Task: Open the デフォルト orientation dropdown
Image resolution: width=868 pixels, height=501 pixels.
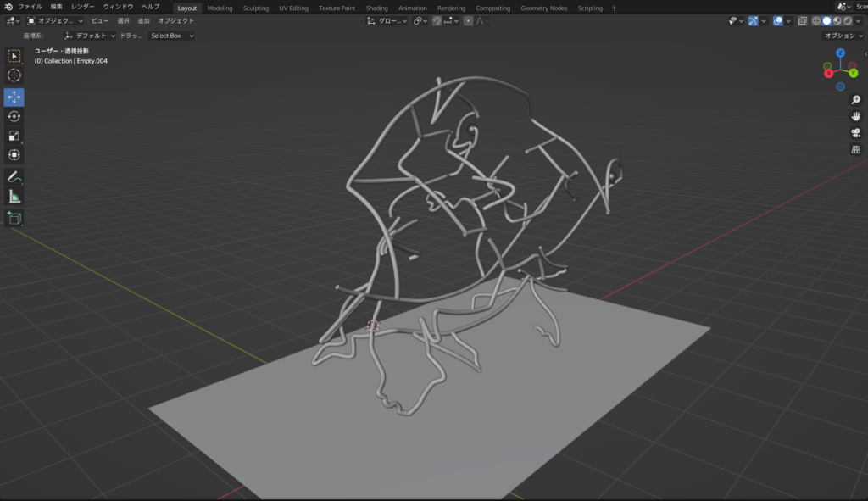Action: tap(90, 36)
